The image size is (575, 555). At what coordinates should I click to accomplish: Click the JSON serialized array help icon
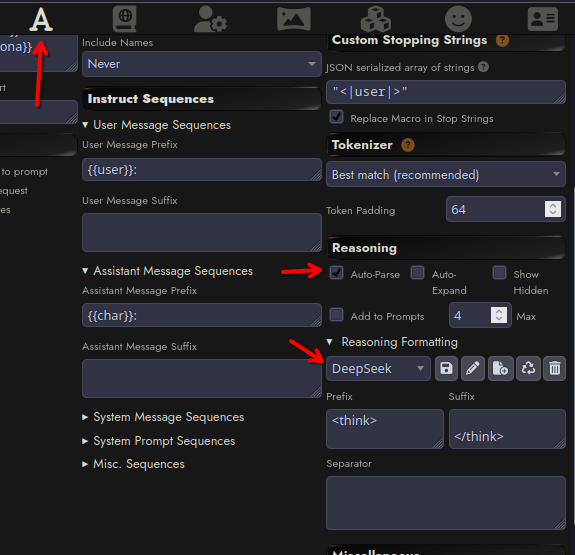tap(483, 67)
